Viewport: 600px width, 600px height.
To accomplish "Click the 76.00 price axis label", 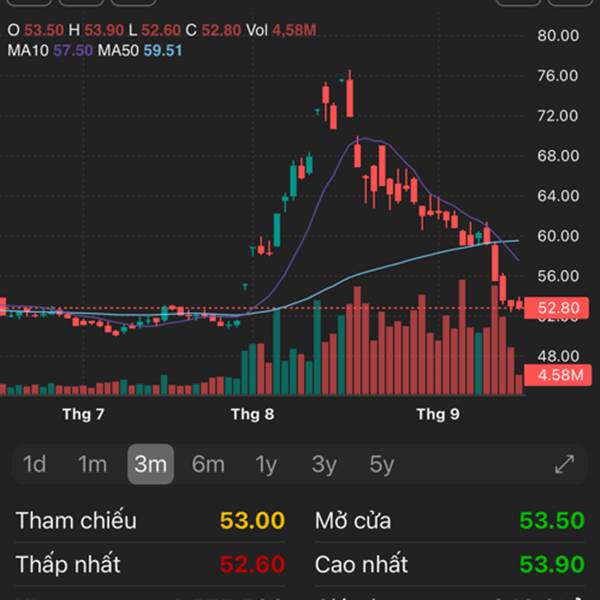I will 558,75.
